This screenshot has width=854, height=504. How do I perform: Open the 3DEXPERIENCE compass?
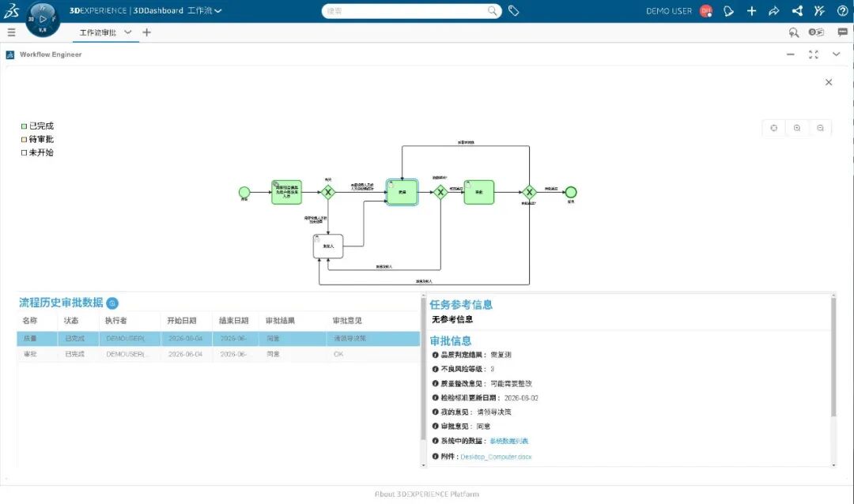(x=43, y=19)
